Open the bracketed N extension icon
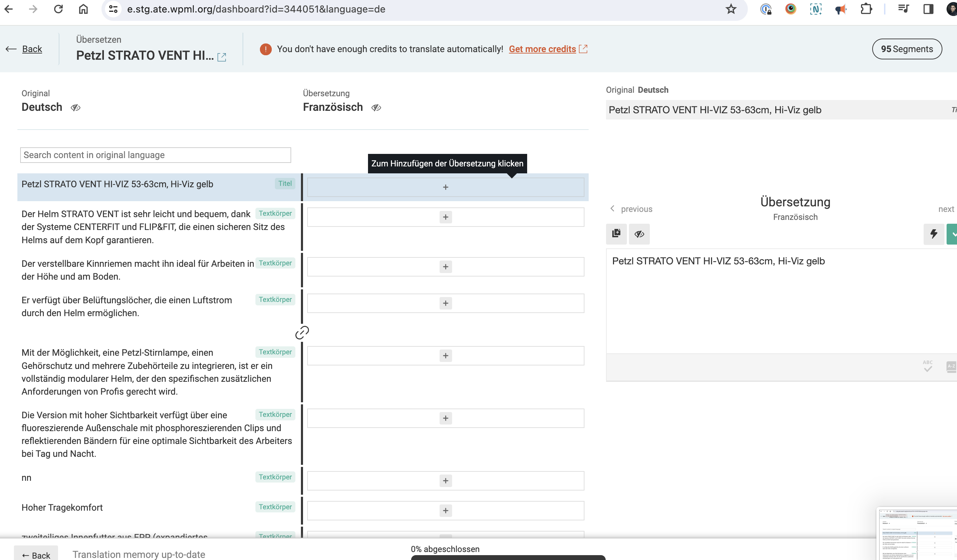Screen dimensions: 957x560 [x=816, y=9]
